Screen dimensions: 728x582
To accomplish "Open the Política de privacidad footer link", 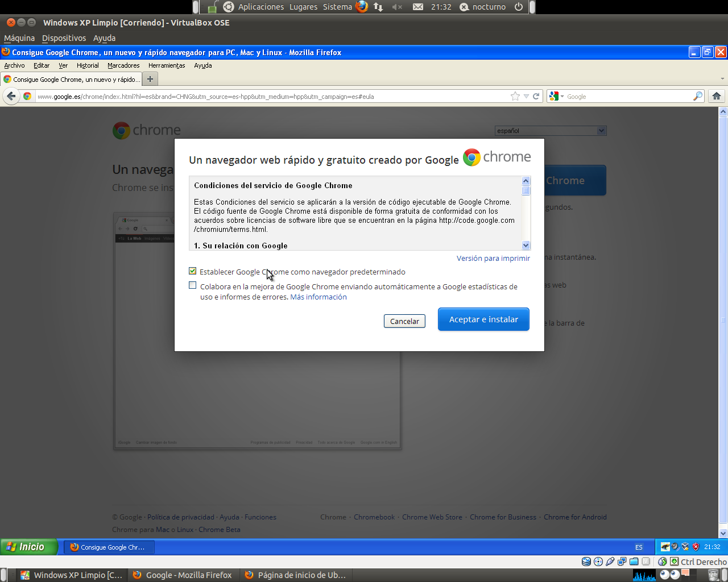I will pos(181,517).
